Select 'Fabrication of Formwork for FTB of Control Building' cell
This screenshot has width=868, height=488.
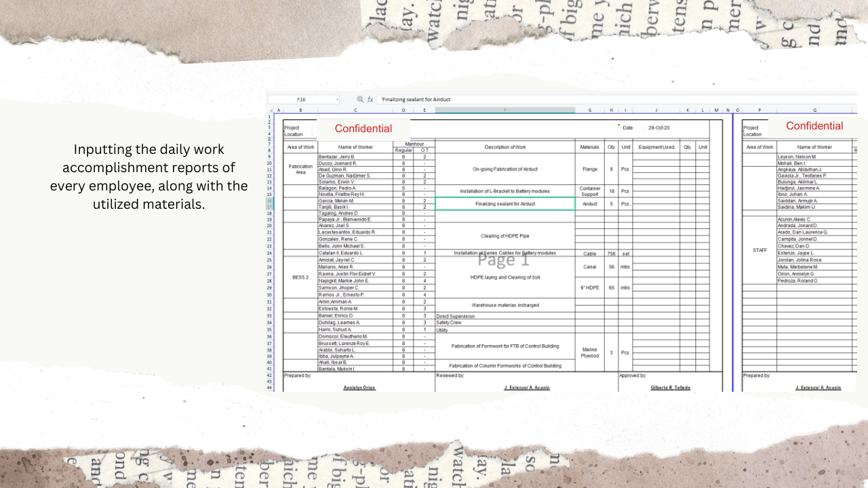coord(505,346)
